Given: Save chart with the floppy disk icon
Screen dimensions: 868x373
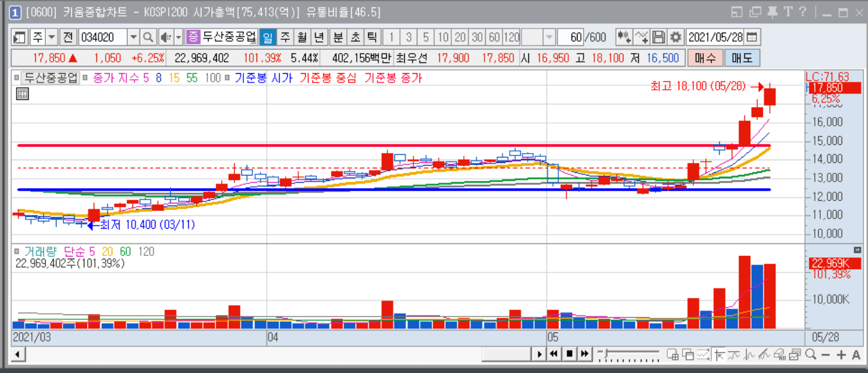Looking at the screenshot, I should click(x=659, y=37).
